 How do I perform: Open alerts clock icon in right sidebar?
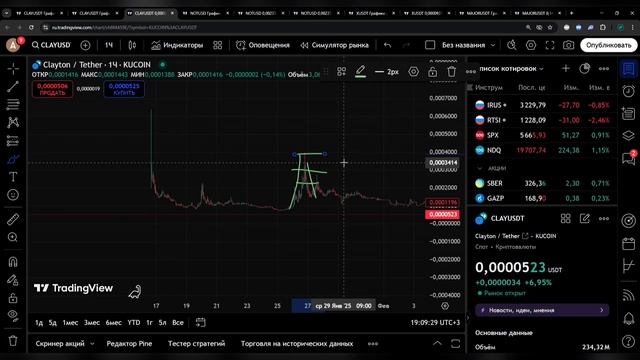coord(629,91)
